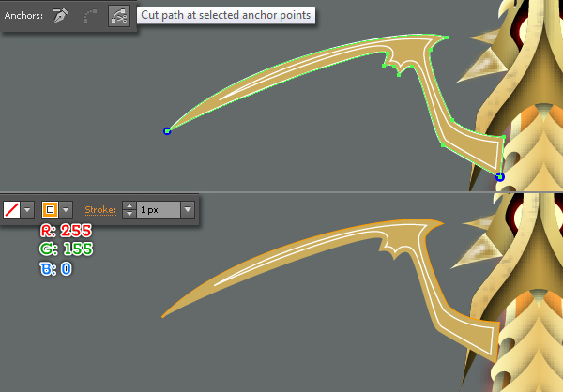Image resolution: width=563 pixels, height=392 pixels.
Task: Increase stroke weight with the up stepper
Action: 129,205
